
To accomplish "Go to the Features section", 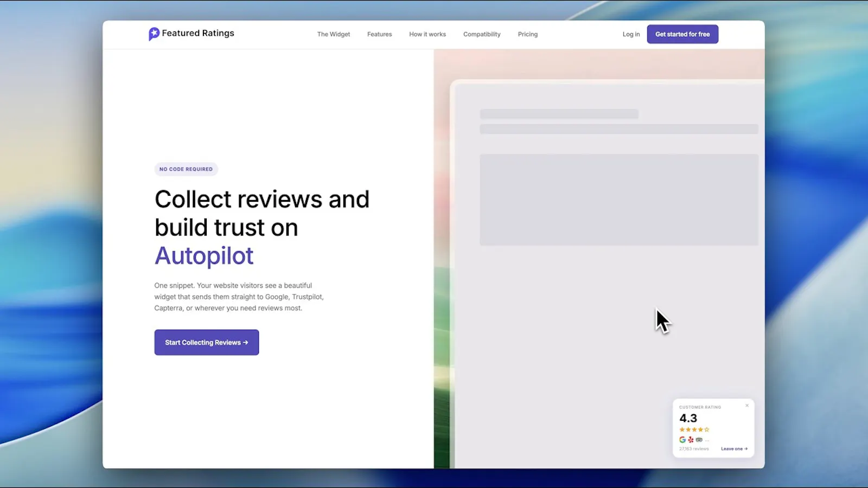I will [379, 34].
